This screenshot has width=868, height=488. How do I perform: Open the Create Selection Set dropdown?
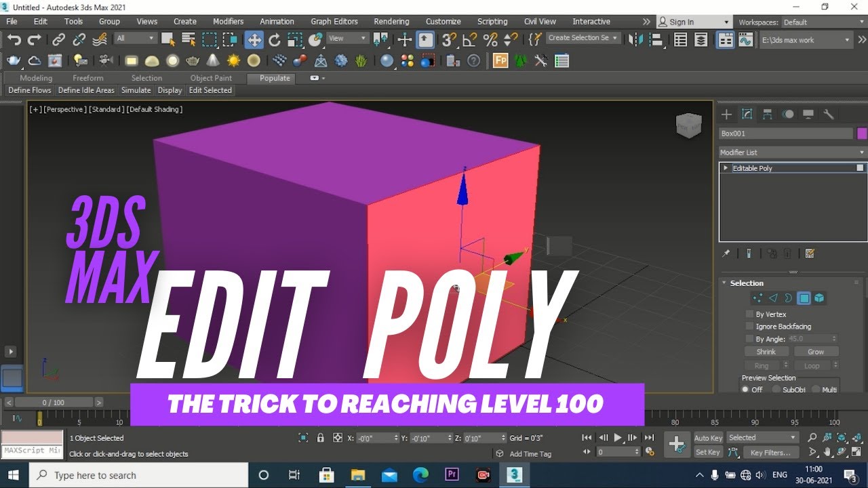pos(583,38)
